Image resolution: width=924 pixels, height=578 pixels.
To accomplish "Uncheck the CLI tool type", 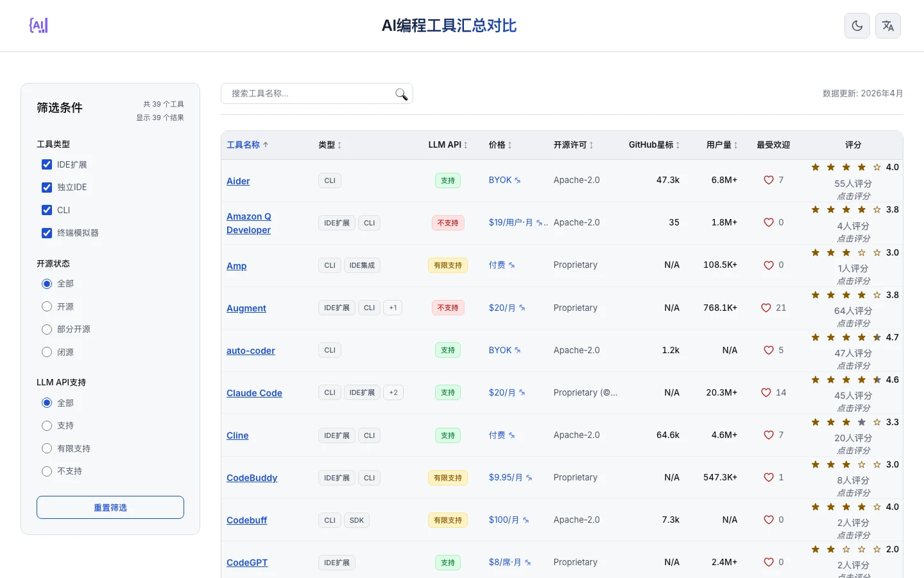I will [47, 210].
